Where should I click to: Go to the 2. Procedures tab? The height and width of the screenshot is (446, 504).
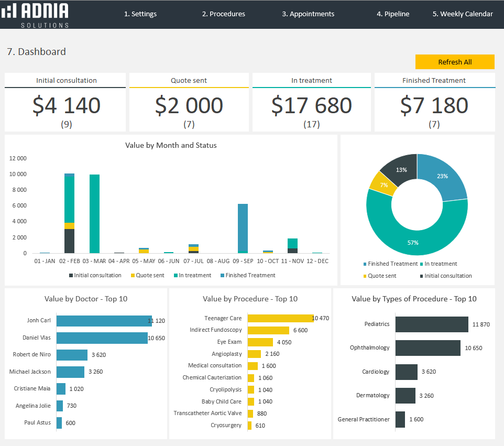[223, 14]
